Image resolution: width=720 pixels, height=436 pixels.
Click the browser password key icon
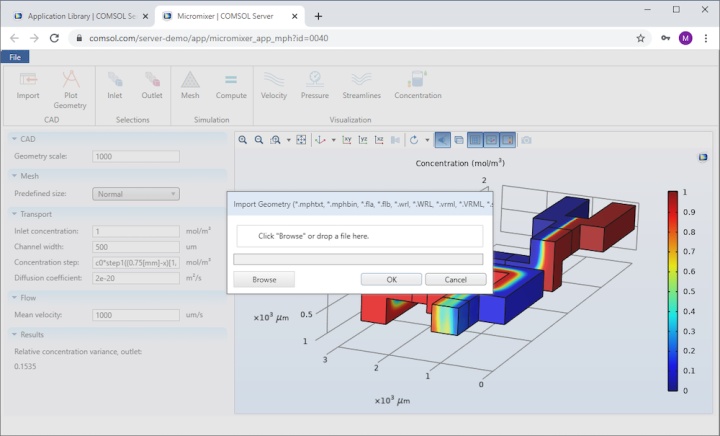[665, 38]
